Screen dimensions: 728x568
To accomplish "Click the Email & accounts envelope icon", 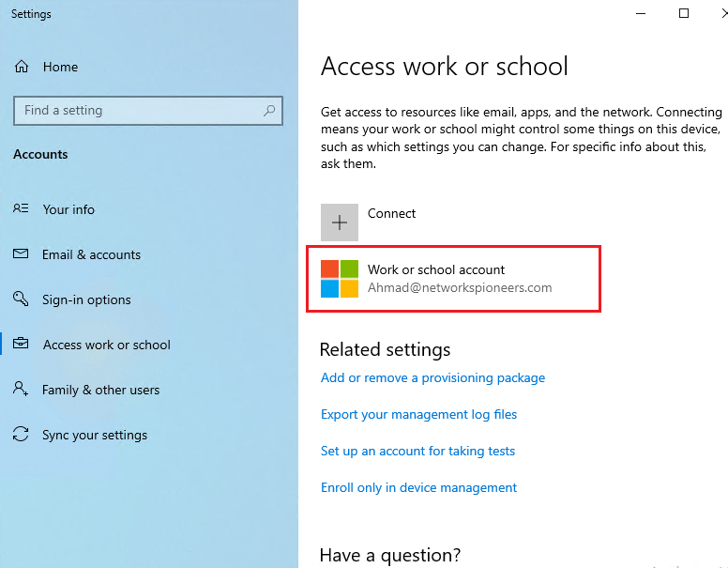I will 21,253.
